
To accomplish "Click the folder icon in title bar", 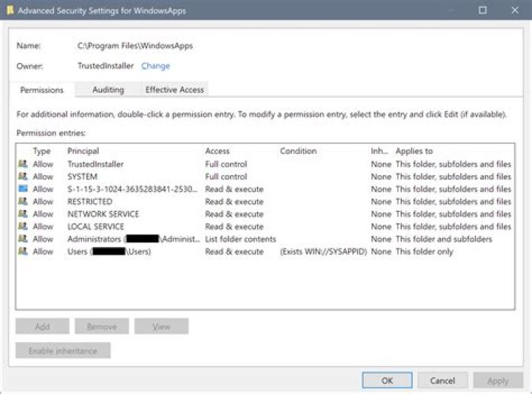I will pos(10,10).
